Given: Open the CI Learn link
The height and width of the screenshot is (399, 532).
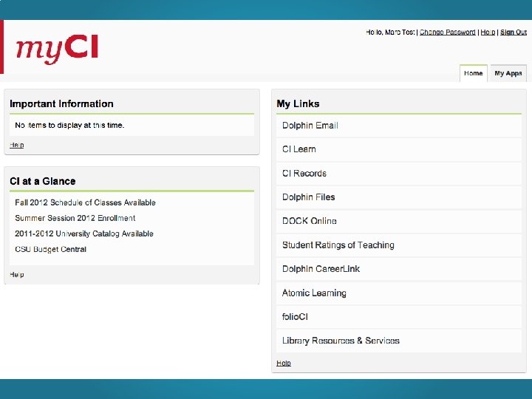Looking at the screenshot, I should click(399, 149).
